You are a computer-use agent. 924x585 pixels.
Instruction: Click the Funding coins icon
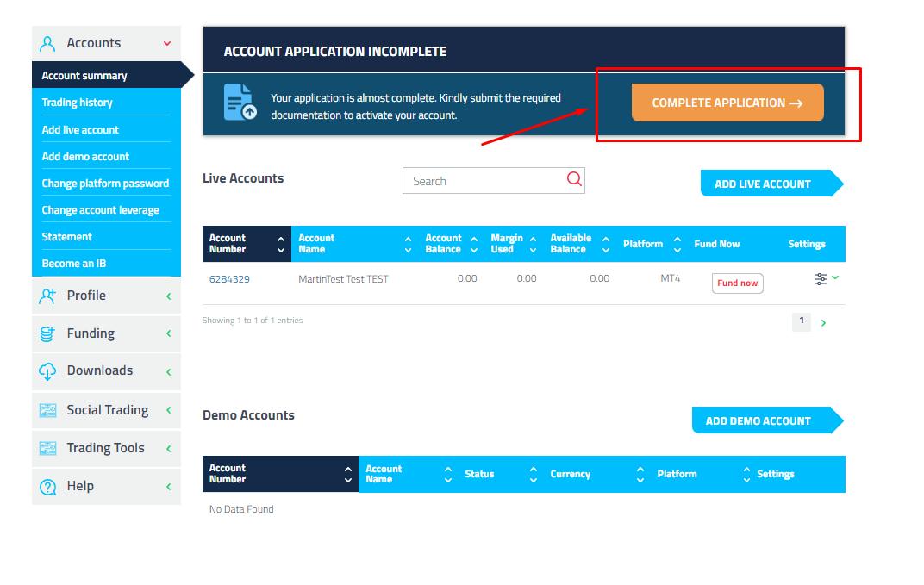pos(48,334)
